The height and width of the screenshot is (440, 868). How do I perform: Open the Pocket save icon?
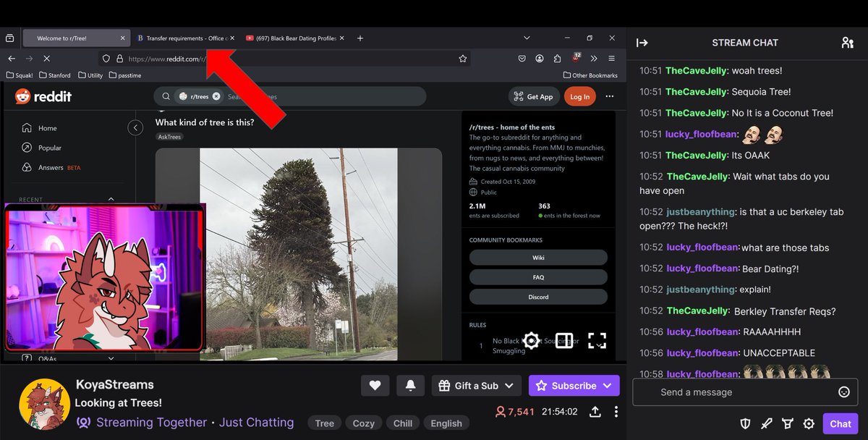click(x=522, y=59)
